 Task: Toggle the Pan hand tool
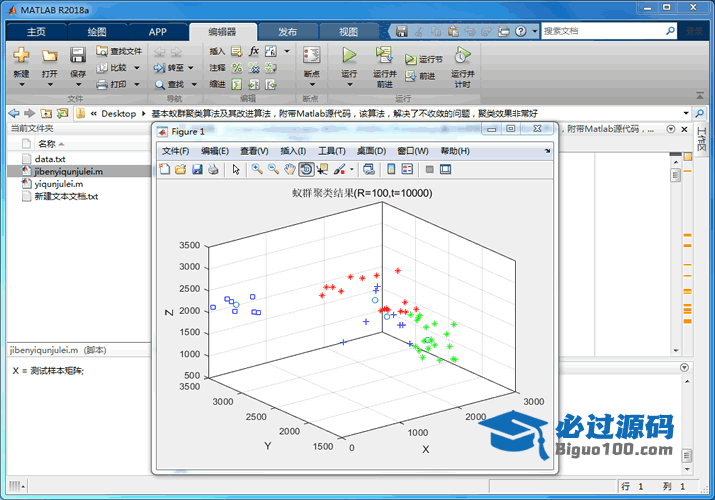pyautogui.click(x=290, y=170)
